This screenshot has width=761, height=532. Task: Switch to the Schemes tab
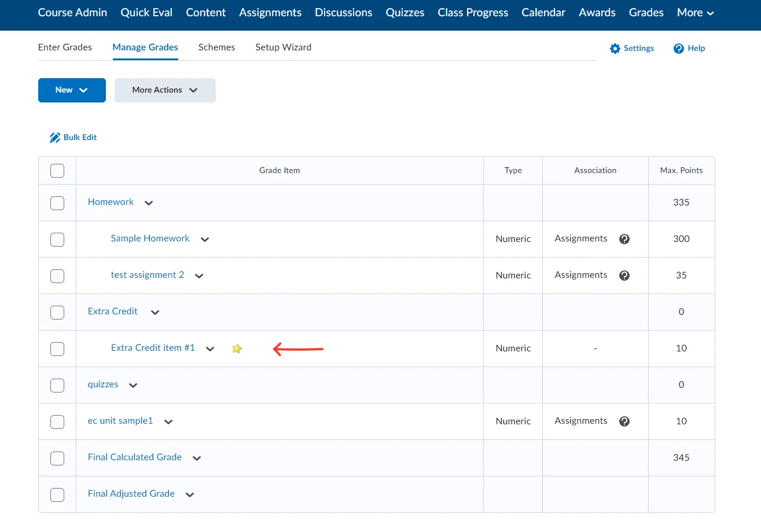[216, 47]
